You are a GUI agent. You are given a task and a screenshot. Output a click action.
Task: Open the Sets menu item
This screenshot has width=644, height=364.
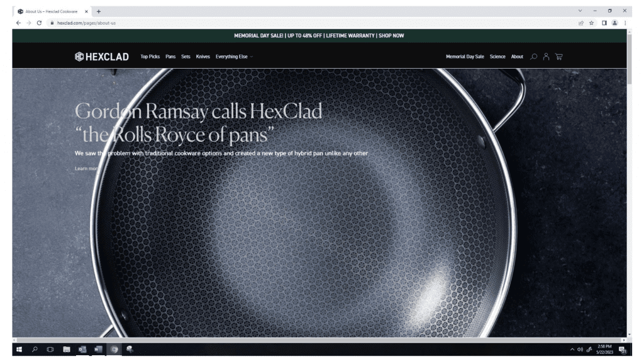tap(186, 57)
